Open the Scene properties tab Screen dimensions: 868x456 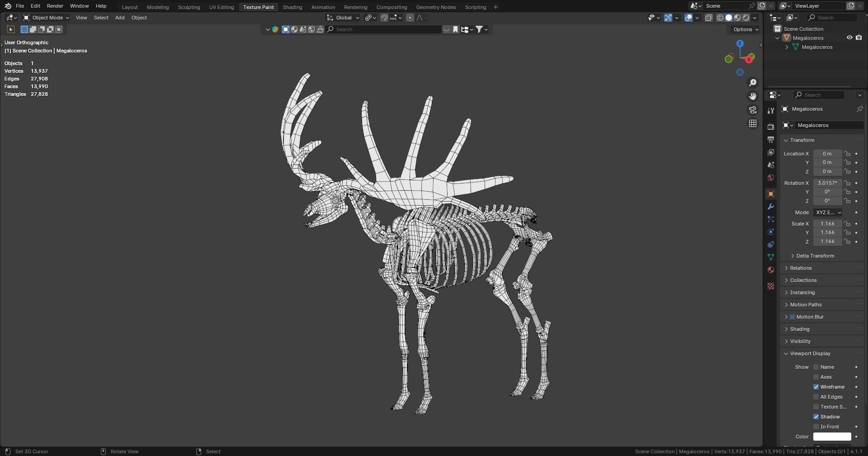(x=771, y=165)
